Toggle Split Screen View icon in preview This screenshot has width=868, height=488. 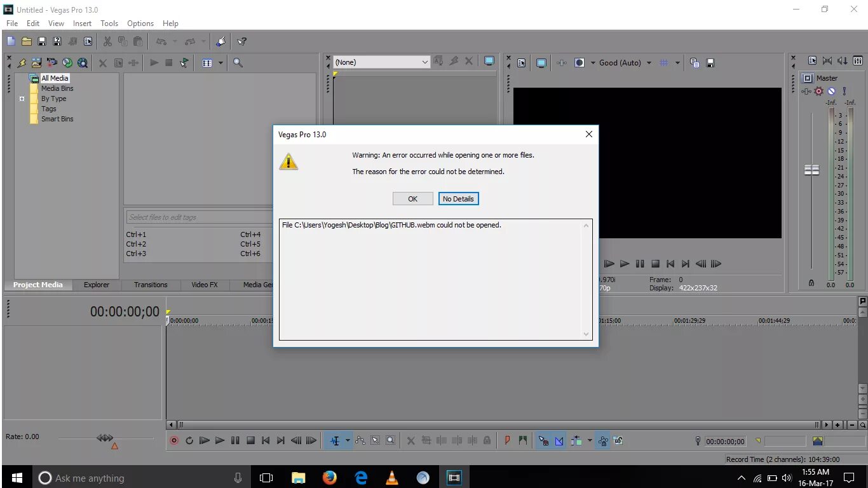580,63
